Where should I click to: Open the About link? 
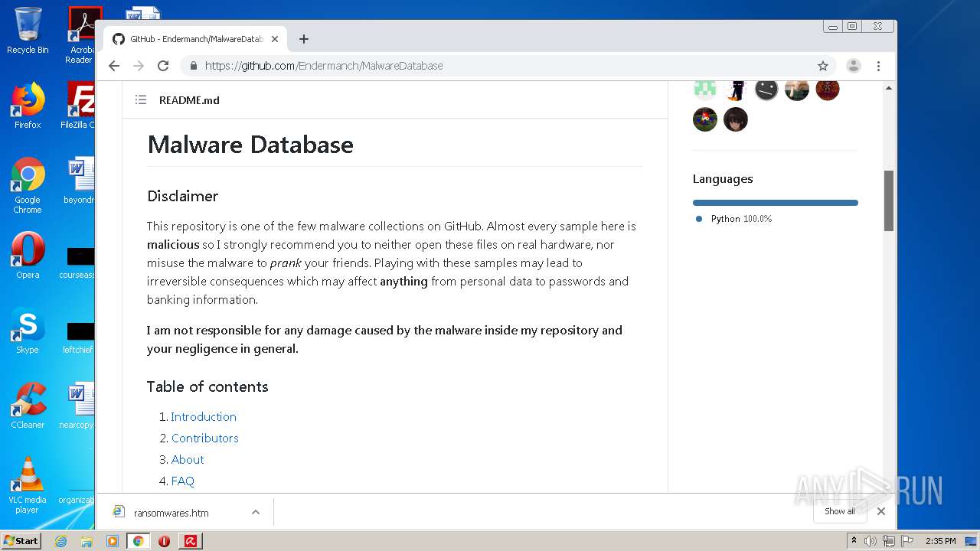188,459
